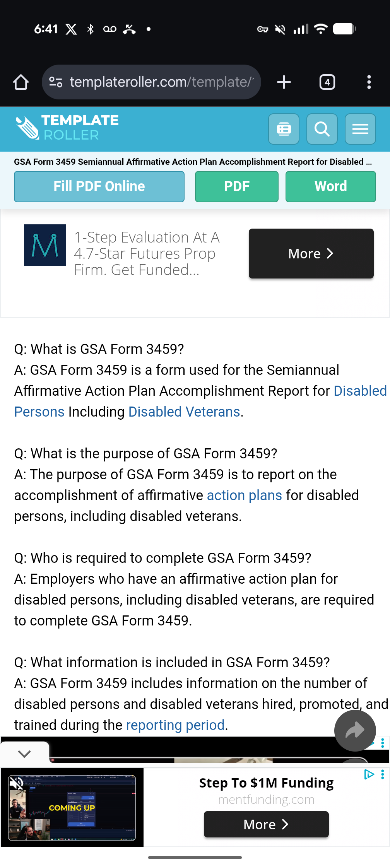
Task: Tap the TemplateRoller logo
Action: (67, 128)
